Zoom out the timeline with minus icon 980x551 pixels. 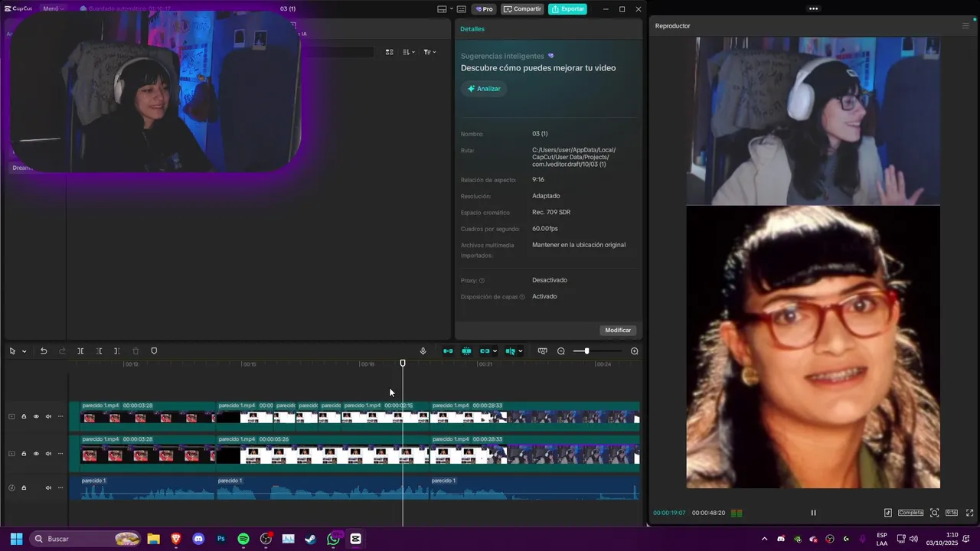point(561,351)
